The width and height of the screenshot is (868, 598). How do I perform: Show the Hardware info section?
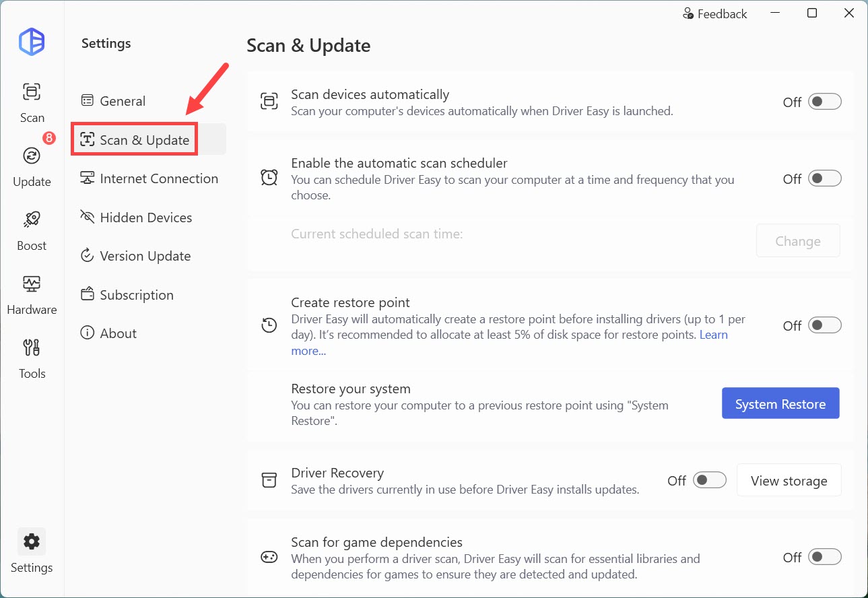click(x=32, y=295)
